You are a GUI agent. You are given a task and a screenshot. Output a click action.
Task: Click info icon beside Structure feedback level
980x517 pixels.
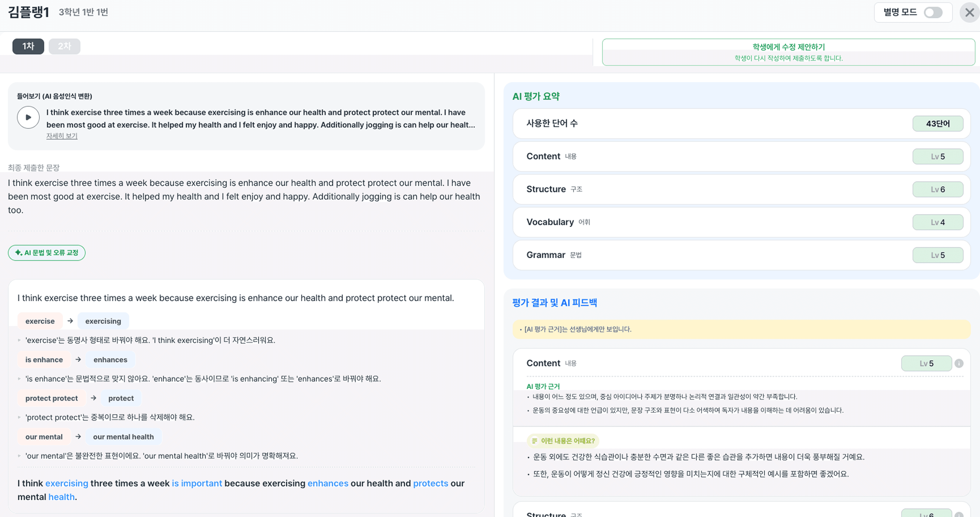tap(959, 514)
